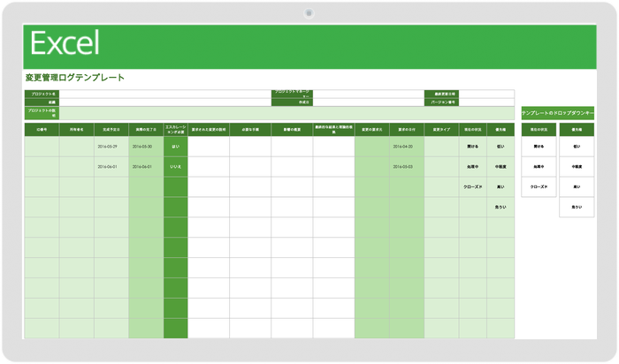619x364 pixels.
Task: Select the cell with date 2016-04-20
Action: pos(407,147)
